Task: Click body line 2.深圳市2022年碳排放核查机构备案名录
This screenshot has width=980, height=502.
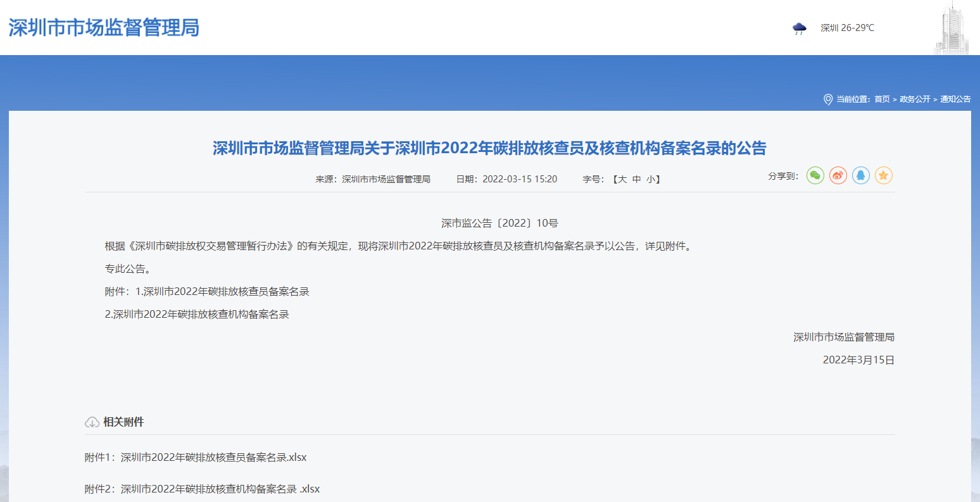Action: tap(197, 315)
